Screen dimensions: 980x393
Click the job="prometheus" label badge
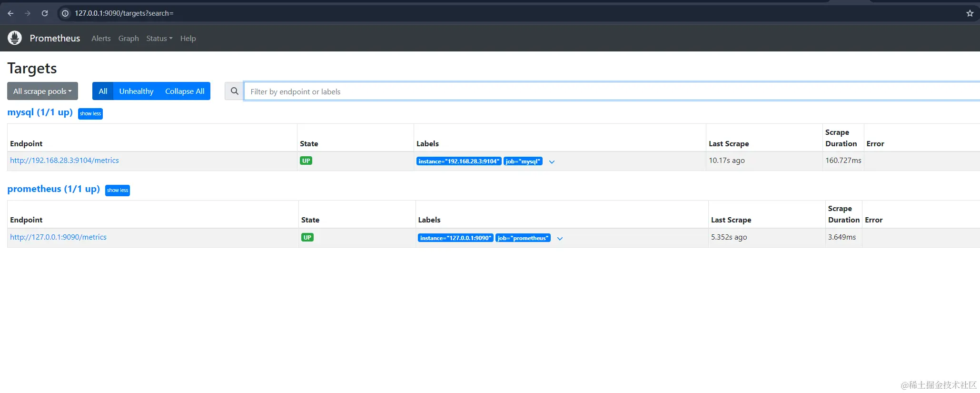(523, 238)
